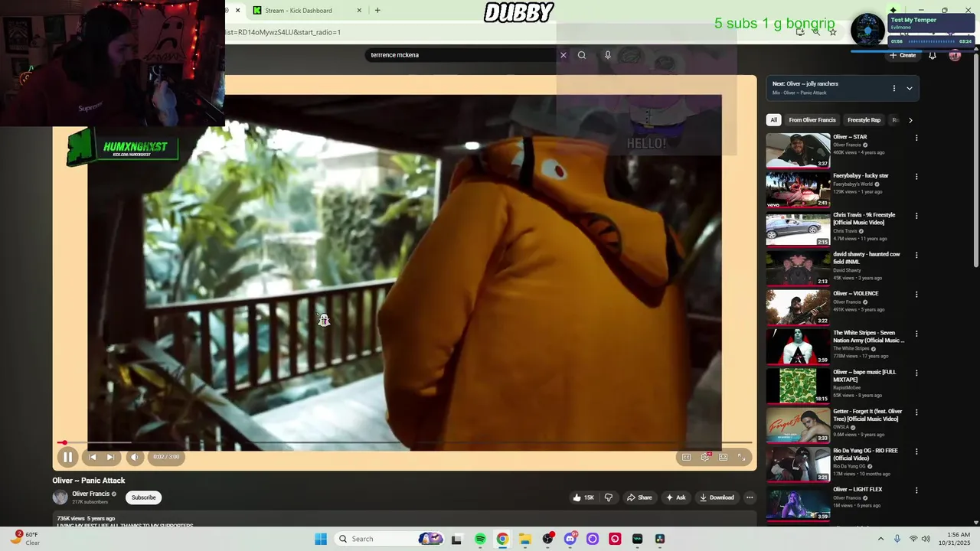The image size is (980, 551).
Task: Open the taskbar network status icon
Action: pyautogui.click(x=913, y=539)
